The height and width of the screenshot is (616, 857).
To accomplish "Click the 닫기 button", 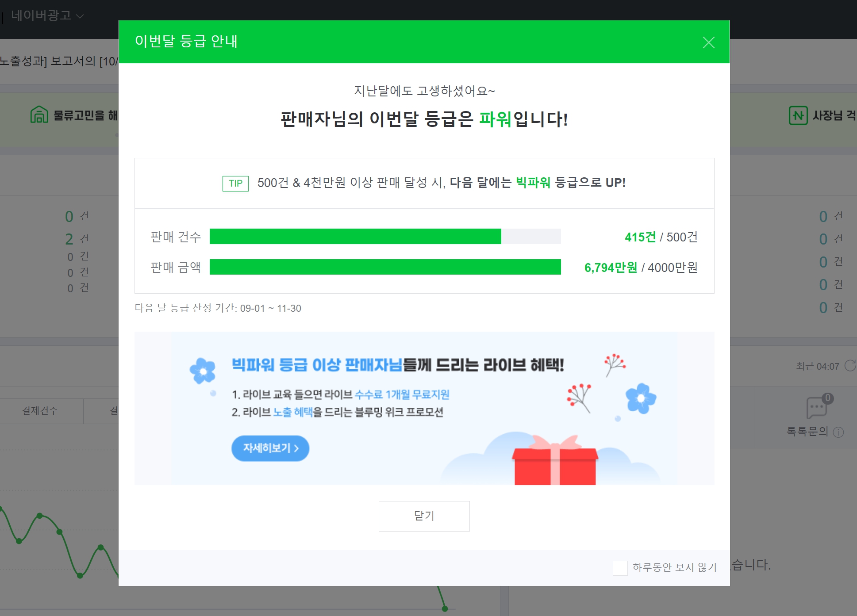I will point(424,516).
